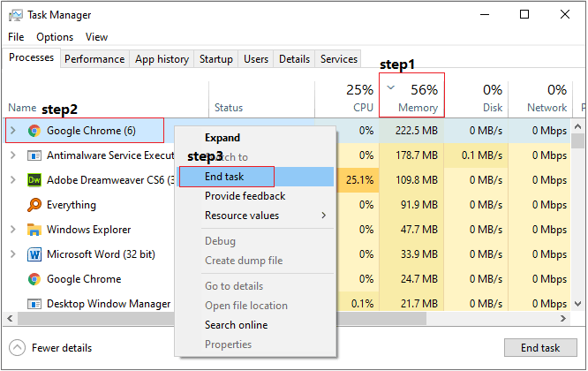
Task: Switch to the Startup tab
Action: click(216, 59)
